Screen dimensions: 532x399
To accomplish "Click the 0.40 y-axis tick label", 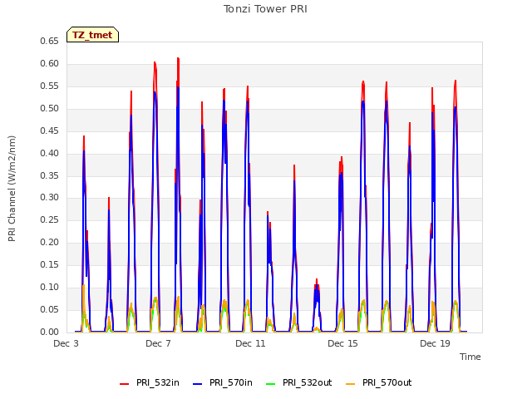I will (49, 153).
